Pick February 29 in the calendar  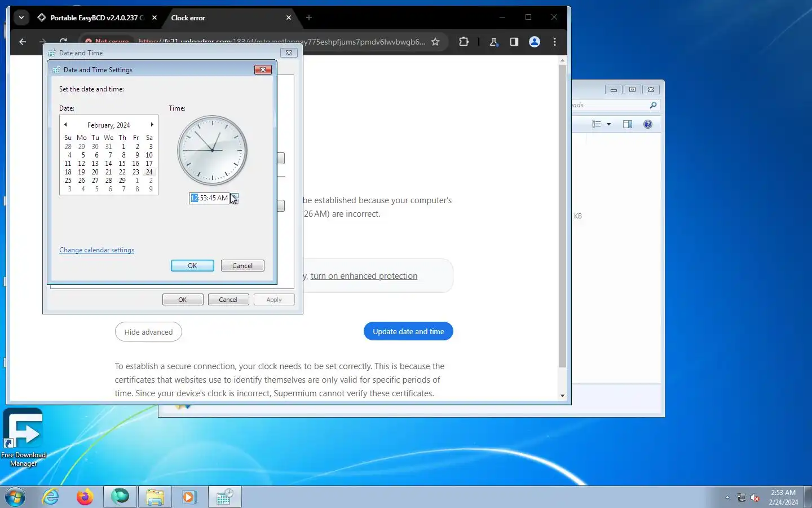(122, 181)
